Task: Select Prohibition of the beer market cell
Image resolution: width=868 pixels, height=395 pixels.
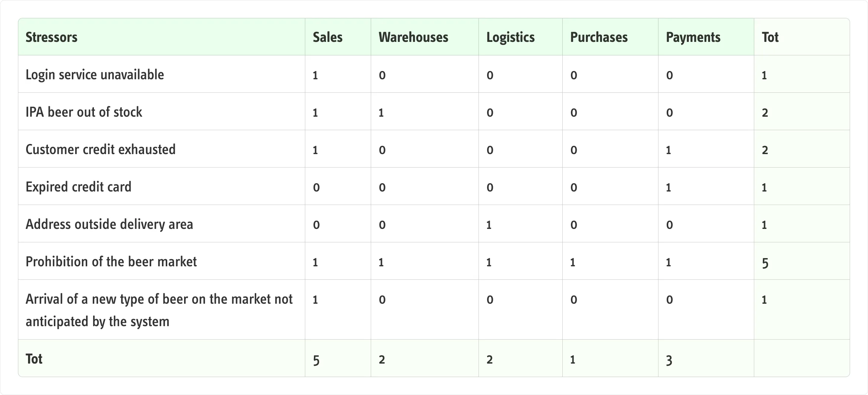Action: (111, 261)
